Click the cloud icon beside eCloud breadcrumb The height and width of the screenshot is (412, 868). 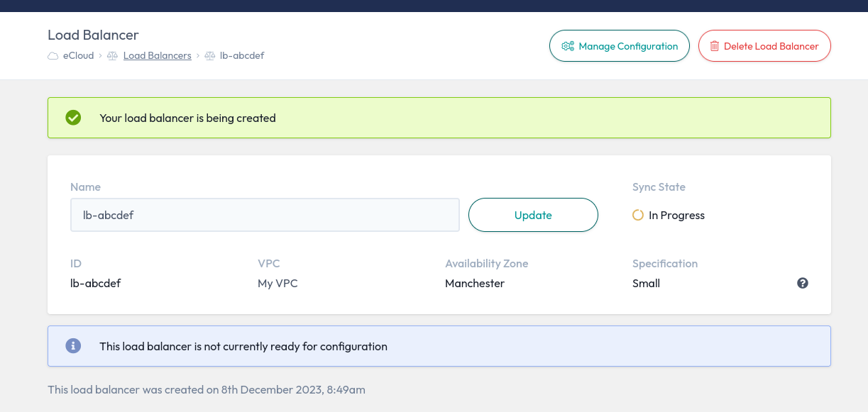pos(53,55)
